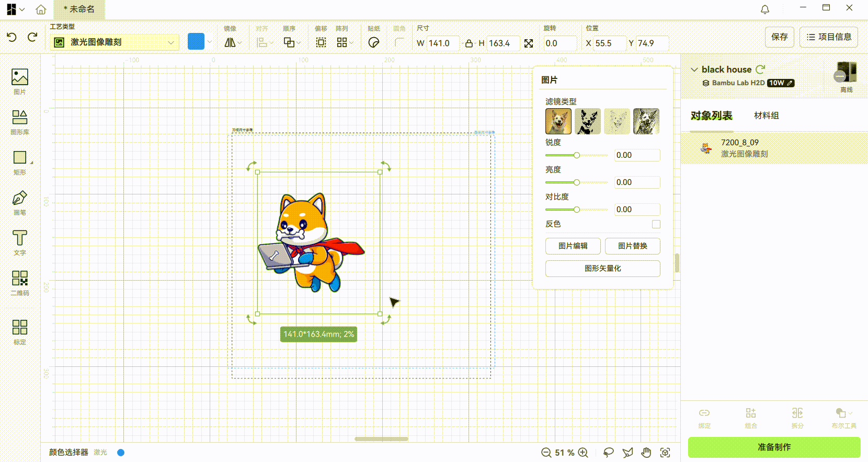Zoom in with the plus magnifier
Image resolution: width=868 pixels, height=462 pixels.
583,453
